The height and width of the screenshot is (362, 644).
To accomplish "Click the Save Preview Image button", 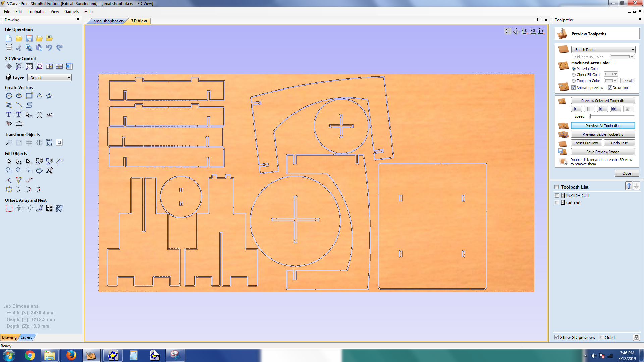I will coord(602,152).
